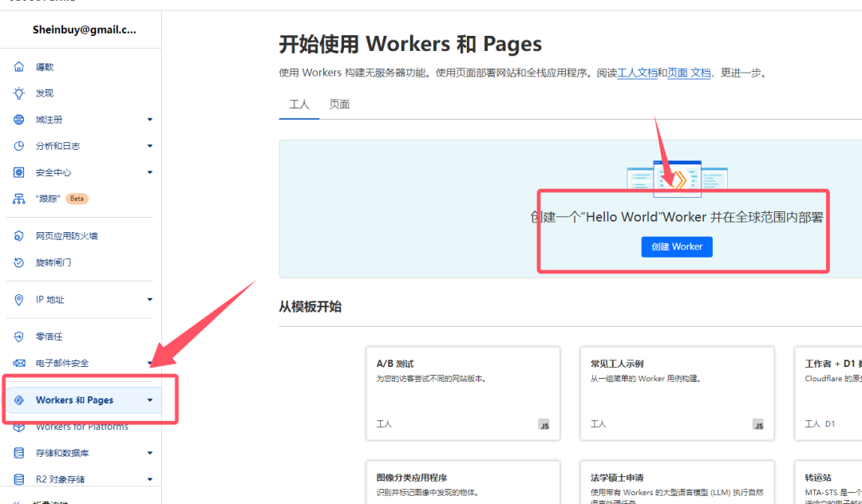Expand the IP 地址 dropdown arrow
This screenshot has height=504, width=862.
point(149,300)
